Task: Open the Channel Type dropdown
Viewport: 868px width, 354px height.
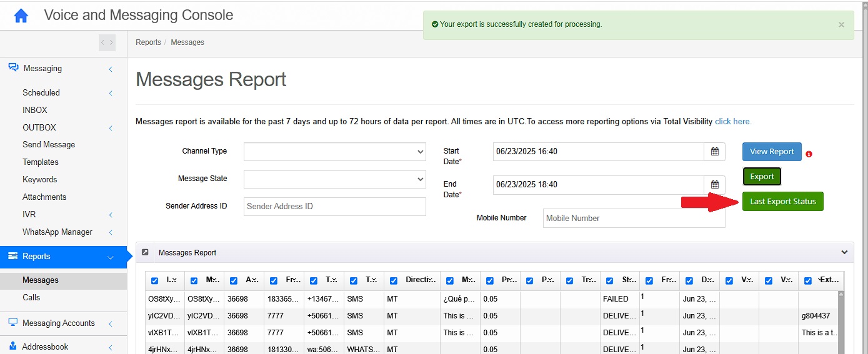Action: click(335, 152)
